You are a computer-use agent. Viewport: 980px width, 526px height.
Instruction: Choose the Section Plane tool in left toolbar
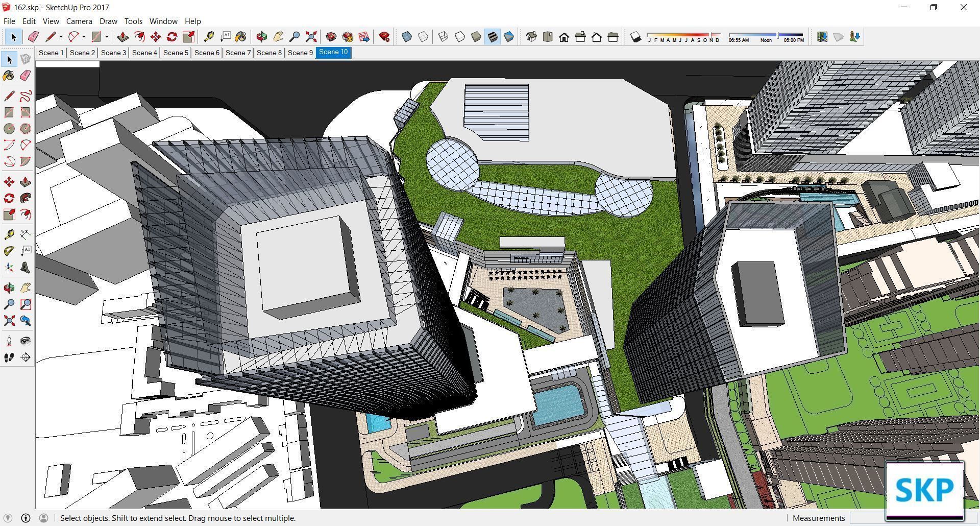click(x=26, y=357)
